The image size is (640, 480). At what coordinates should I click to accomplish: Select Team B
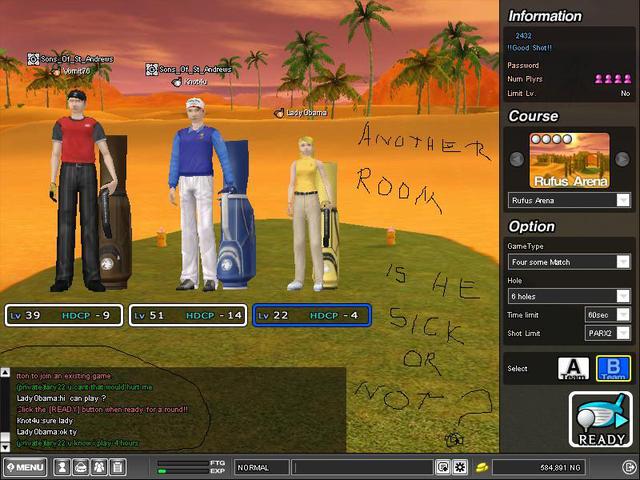612,368
